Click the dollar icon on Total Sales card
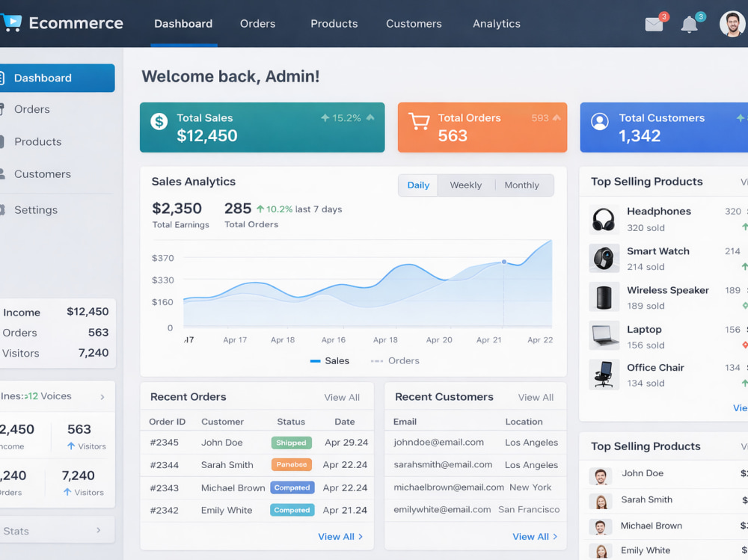The width and height of the screenshot is (748, 560). tap(159, 122)
